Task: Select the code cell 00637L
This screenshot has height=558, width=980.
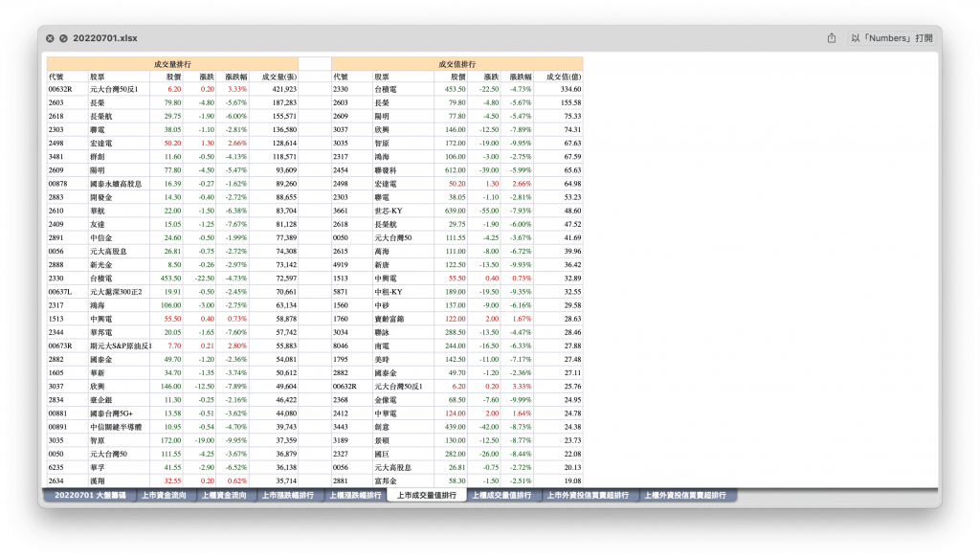Action: coord(68,292)
